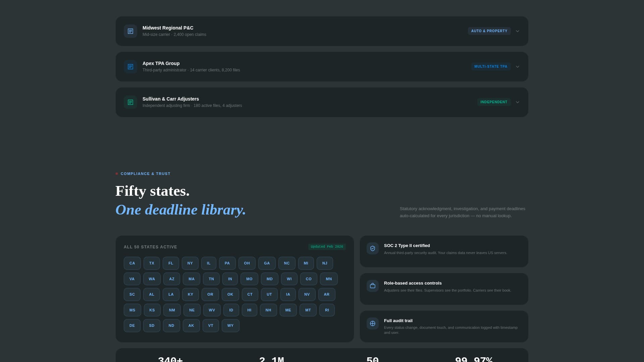
Task: Select the OH state chip
Action: coord(247,263)
